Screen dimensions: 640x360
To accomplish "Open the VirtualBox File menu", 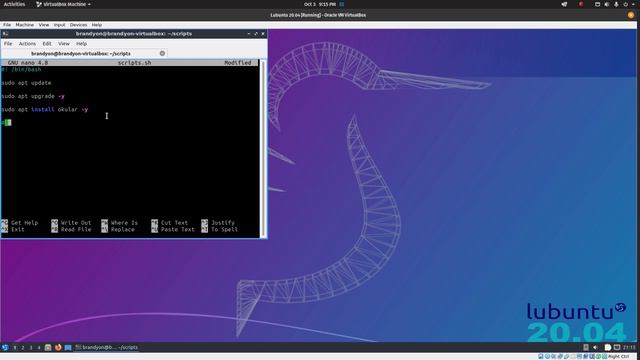I will coord(7,25).
